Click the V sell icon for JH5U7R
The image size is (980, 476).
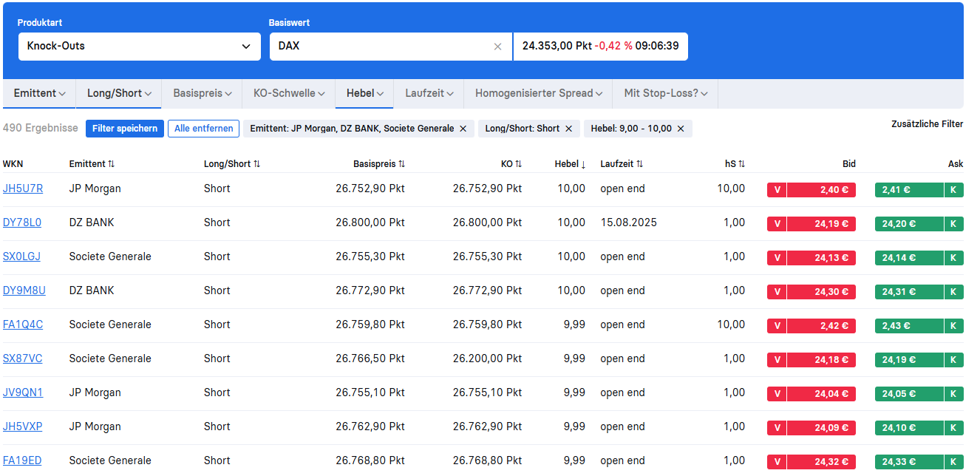(777, 189)
